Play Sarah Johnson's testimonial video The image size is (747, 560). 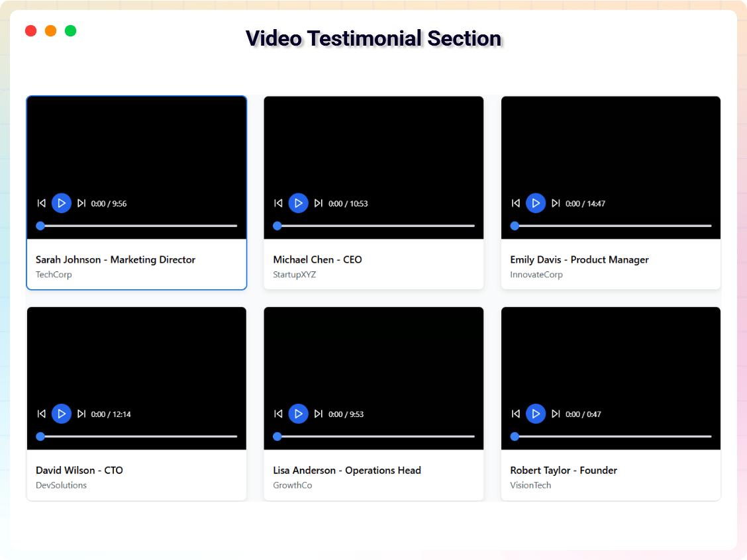(x=61, y=203)
